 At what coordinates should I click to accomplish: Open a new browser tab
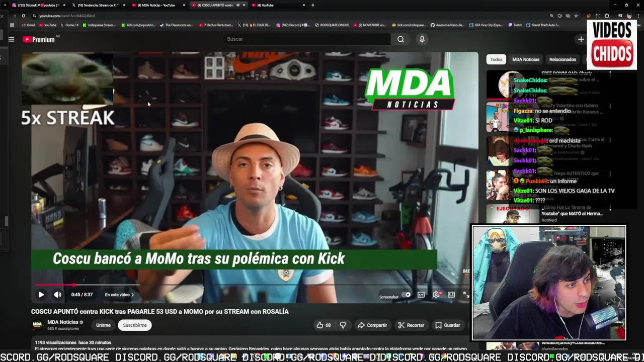(x=313, y=5)
